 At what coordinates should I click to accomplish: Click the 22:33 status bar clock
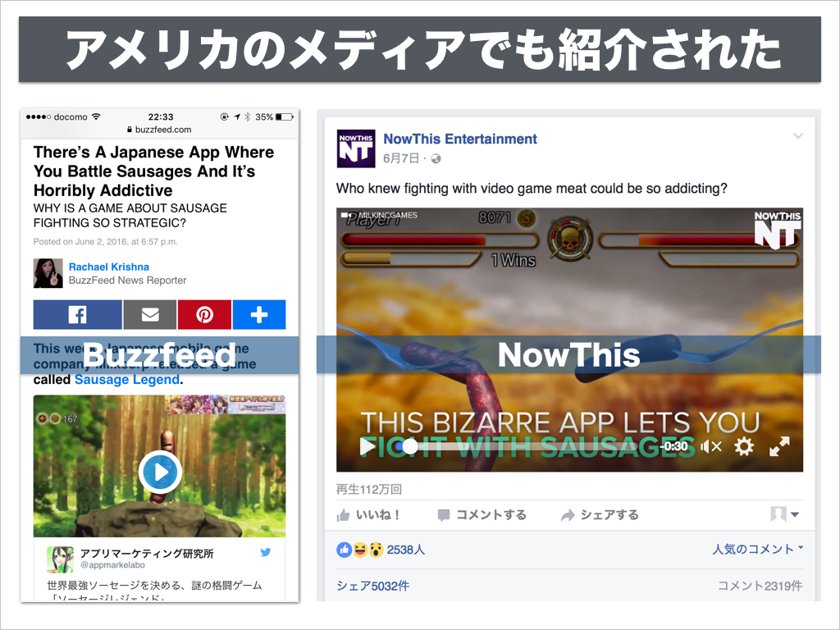[x=161, y=116]
